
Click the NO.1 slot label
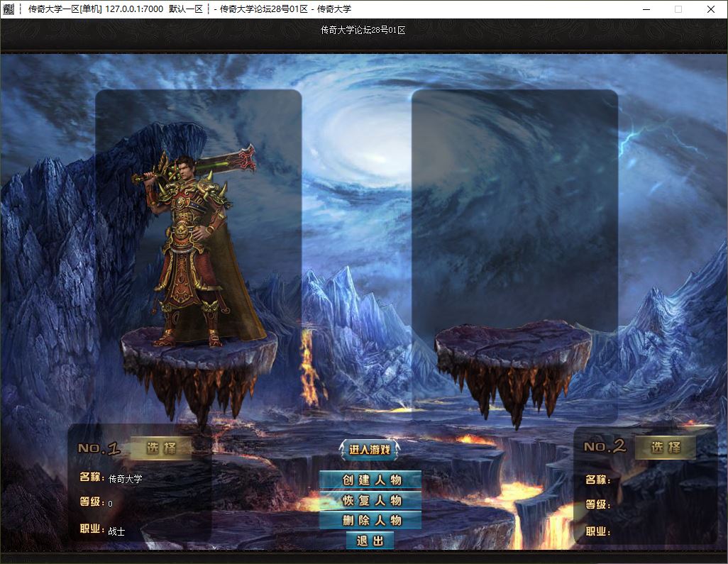99,448
